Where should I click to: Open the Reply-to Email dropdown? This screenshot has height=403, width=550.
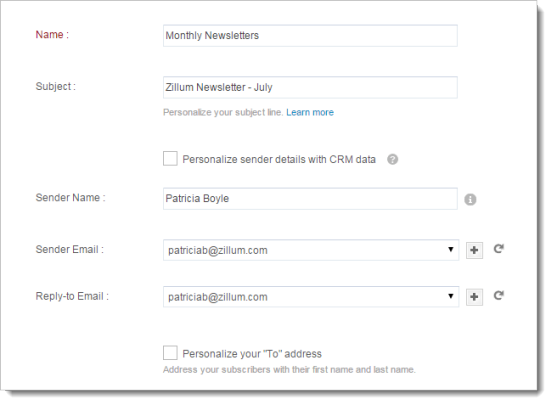coord(311,297)
